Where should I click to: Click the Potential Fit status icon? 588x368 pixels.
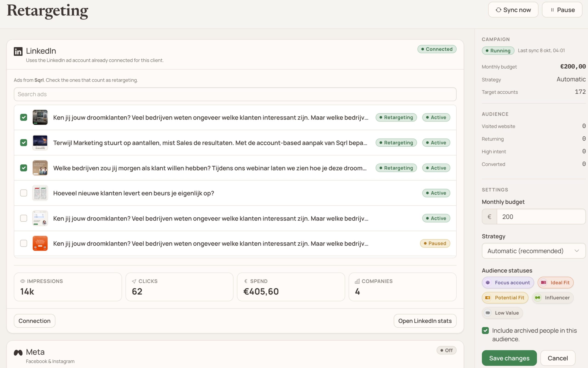coord(488,297)
